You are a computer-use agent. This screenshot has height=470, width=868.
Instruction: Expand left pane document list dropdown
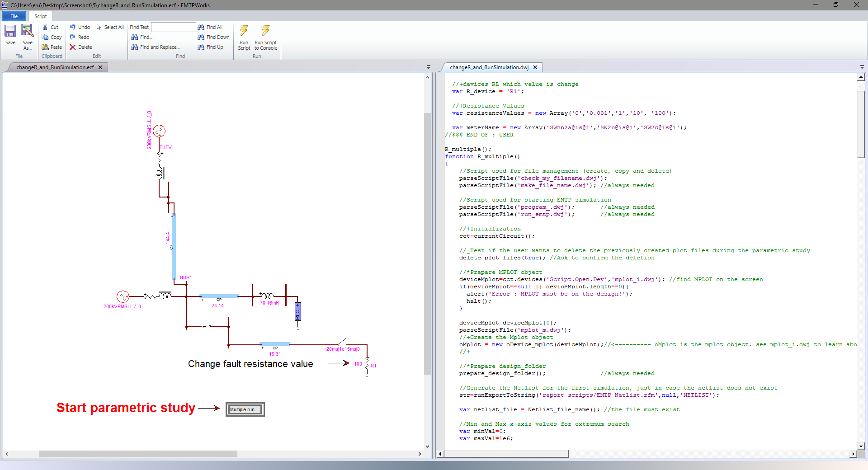429,67
